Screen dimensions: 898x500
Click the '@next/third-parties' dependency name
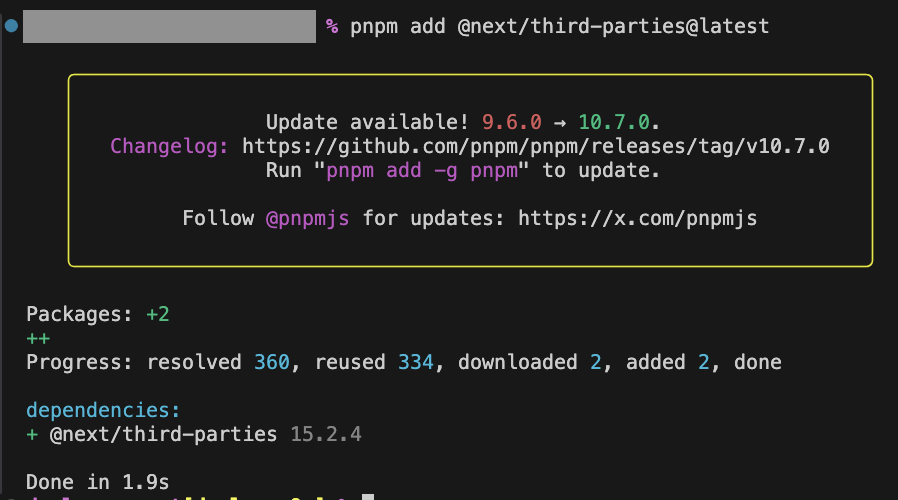pos(164,434)
